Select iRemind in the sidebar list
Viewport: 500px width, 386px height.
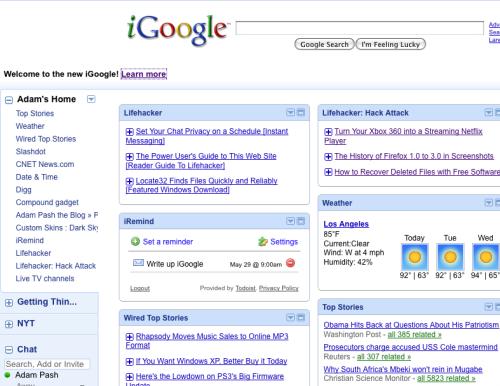pyautogui.click(x=30, y=240)
